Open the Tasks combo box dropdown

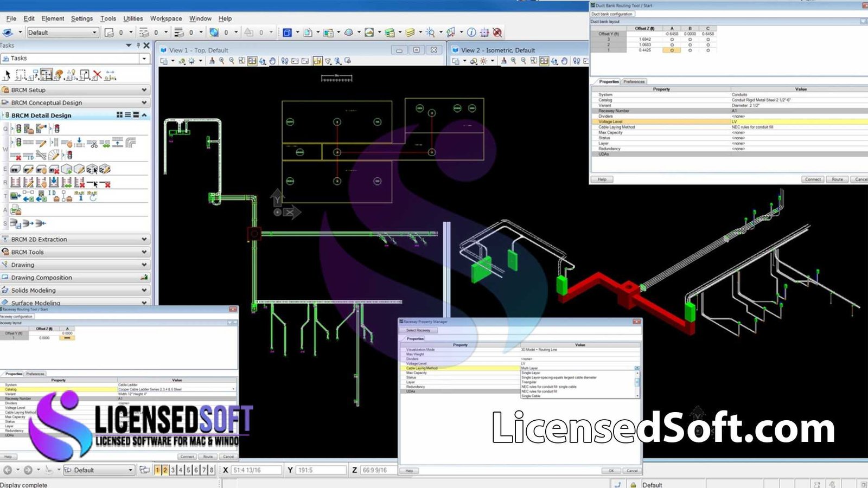click(x=144, y=58)
